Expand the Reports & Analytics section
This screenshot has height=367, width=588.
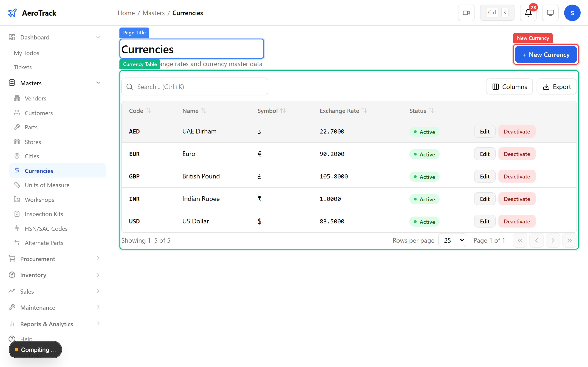point(98,324)
